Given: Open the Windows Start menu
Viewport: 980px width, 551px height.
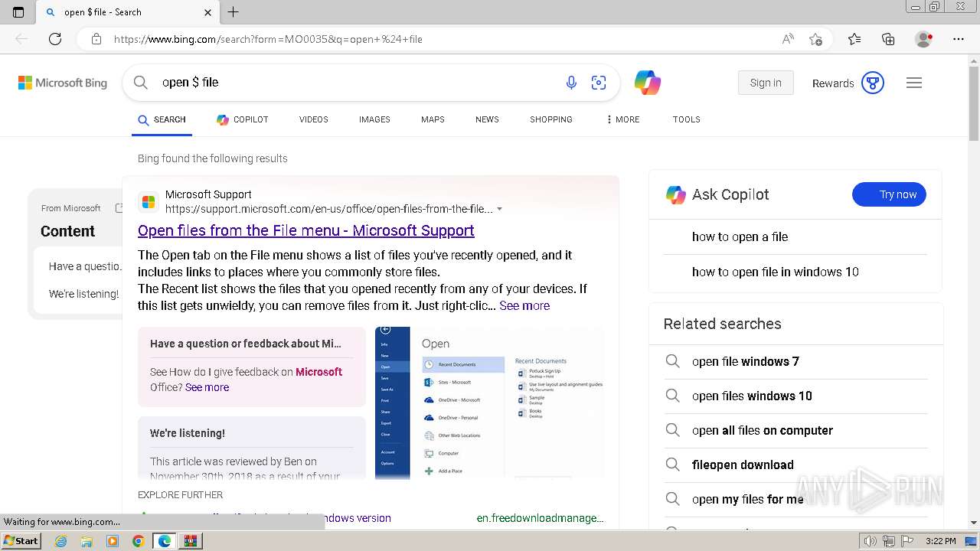Looking at the screenshot, I should [21, 540].
